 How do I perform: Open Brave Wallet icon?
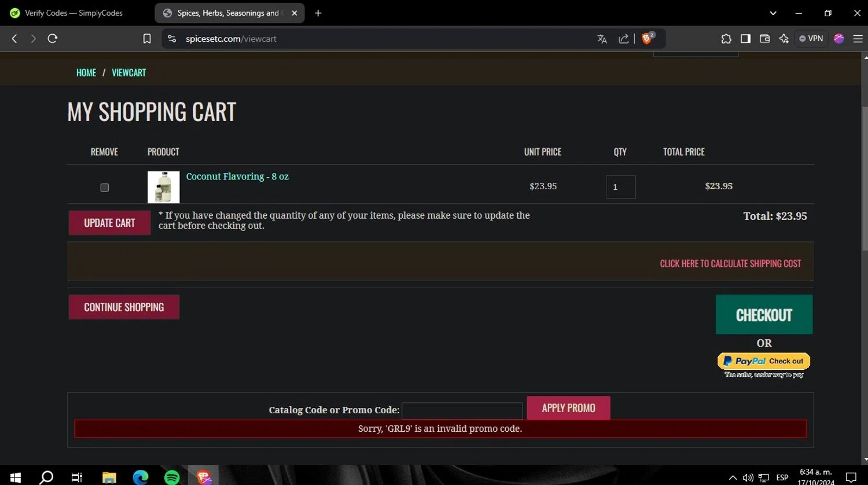(x=764, y=39)
